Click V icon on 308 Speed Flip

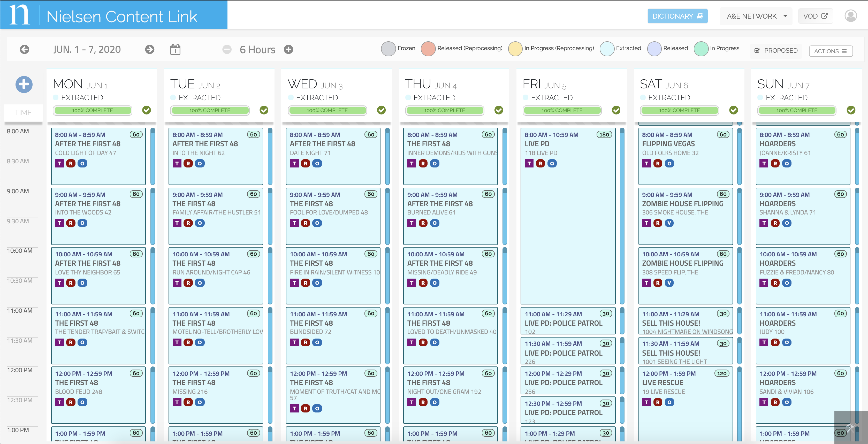point(669,283)
